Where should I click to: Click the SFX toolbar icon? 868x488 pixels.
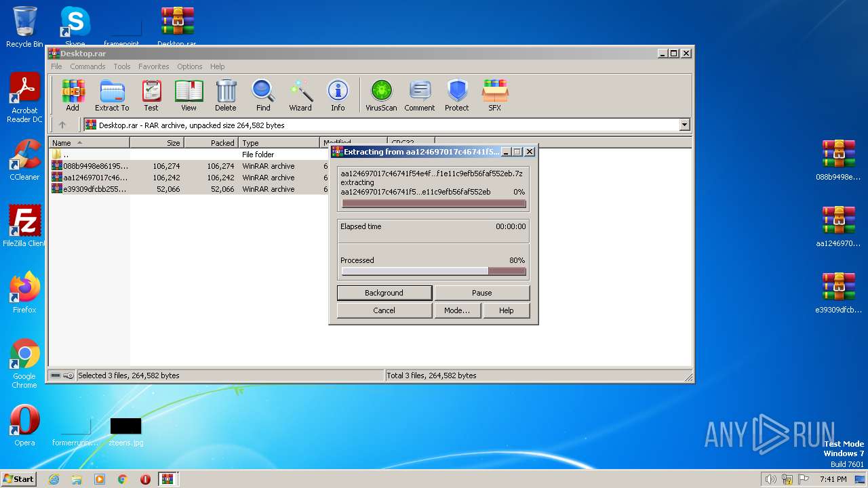click(x=495, y=96)
